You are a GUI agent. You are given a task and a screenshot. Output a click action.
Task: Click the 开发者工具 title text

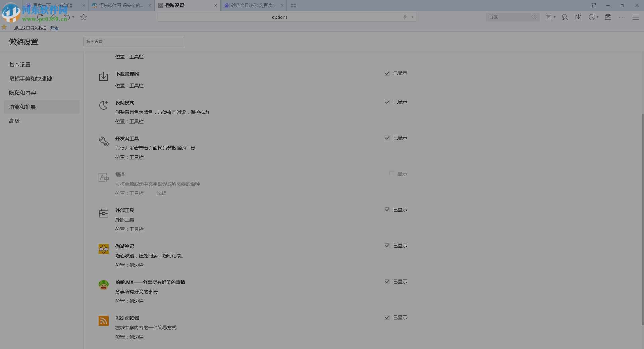(x=127, y=139)
